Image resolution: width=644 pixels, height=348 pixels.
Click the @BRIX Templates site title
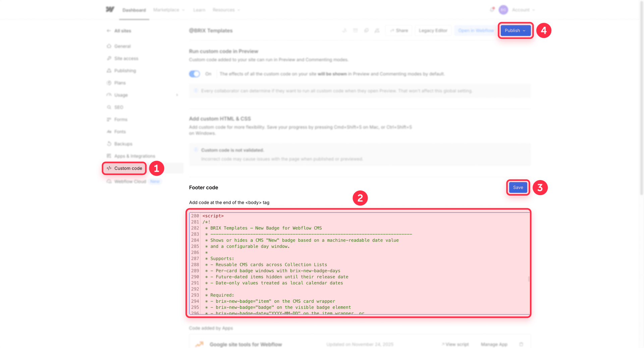pyautogui.click(x=211, y=31)
